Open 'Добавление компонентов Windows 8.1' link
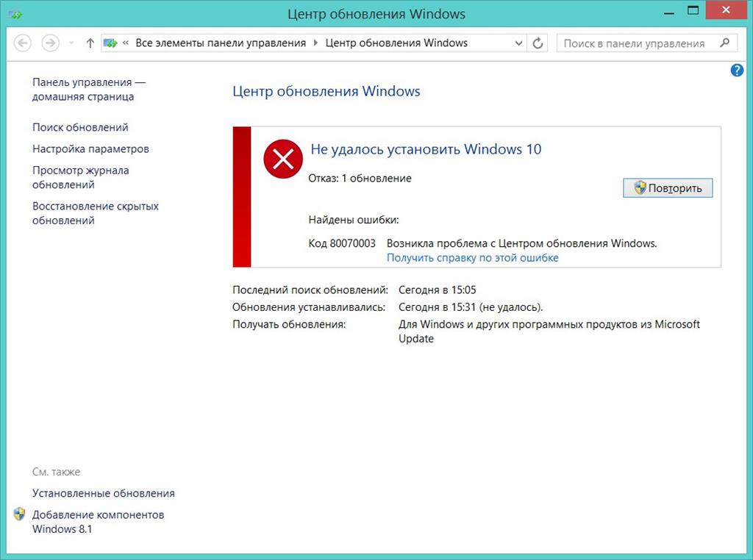 pos(98,522)
